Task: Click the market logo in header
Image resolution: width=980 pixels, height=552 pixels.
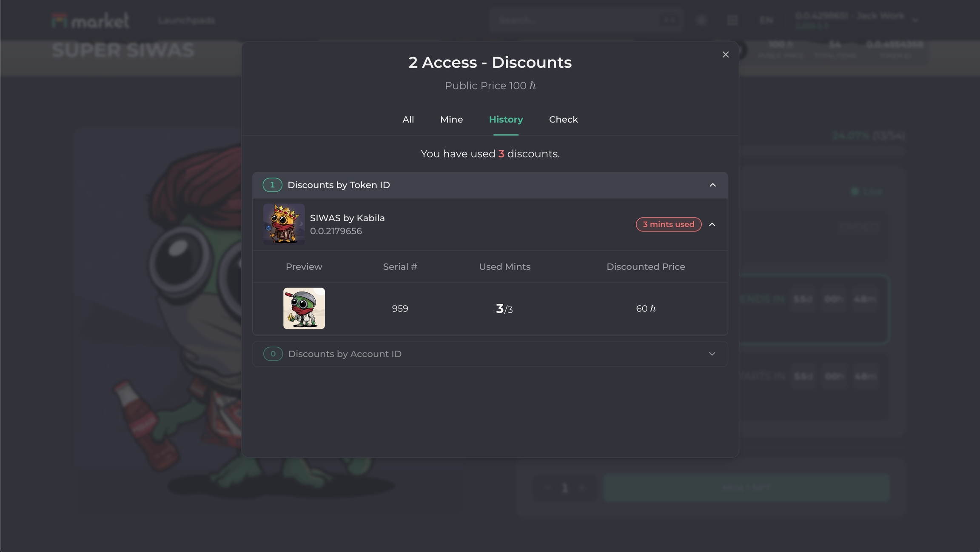Action: point(90,20)
